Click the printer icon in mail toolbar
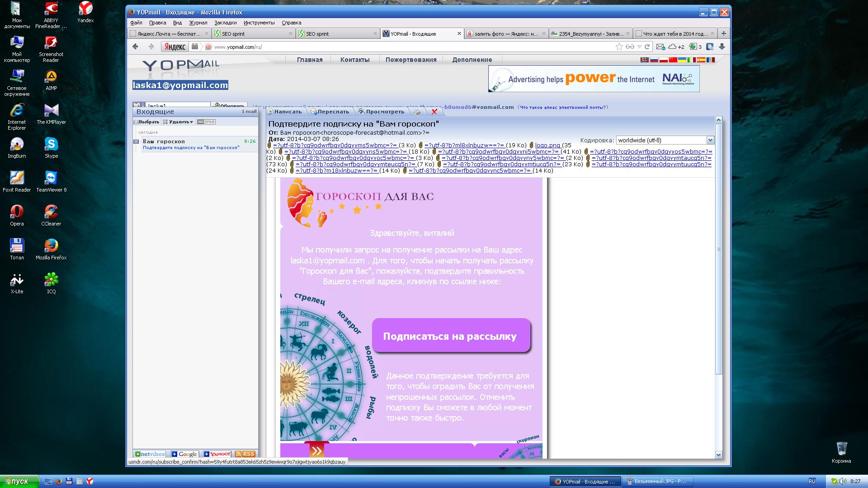 tap(417, 112)
